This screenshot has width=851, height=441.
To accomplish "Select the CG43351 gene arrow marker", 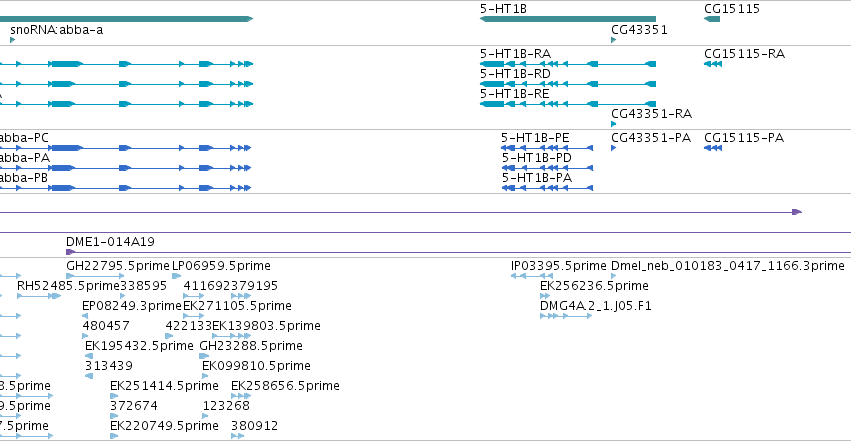I will coord(614,40).
